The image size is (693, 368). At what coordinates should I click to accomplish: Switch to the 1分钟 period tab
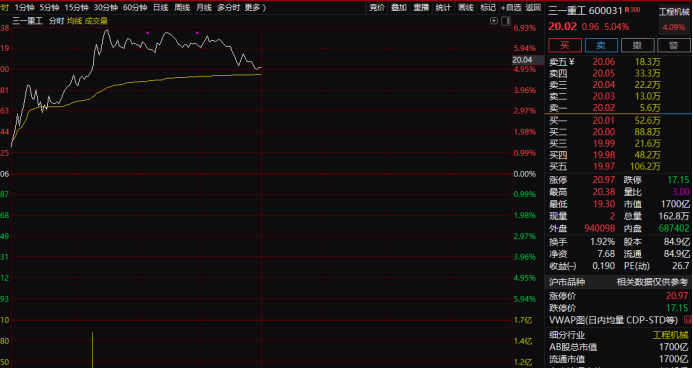[25, 8]
